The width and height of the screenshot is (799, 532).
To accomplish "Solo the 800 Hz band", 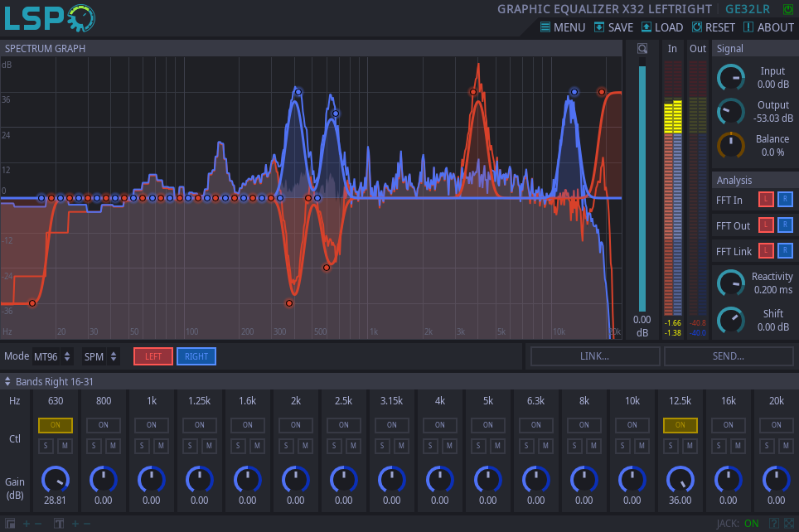I will (94, 446).
